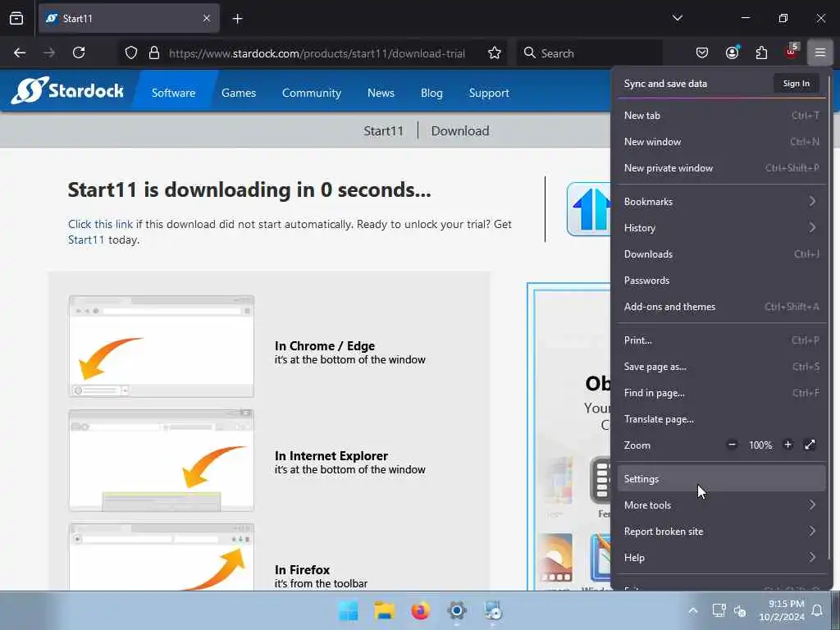Open the Blog navigation tab
Image resolution: width=840 pixels, height=630 pixels.
click(x=431, y=93)
